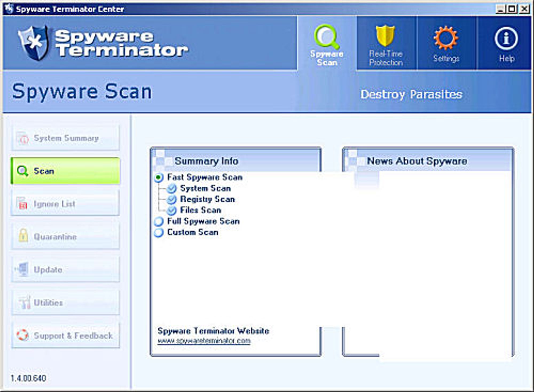Image resolution: width=534 pixels, height=392 pixels.
Task: Click the Support lifebuoy icon
Action: [22, 335]
